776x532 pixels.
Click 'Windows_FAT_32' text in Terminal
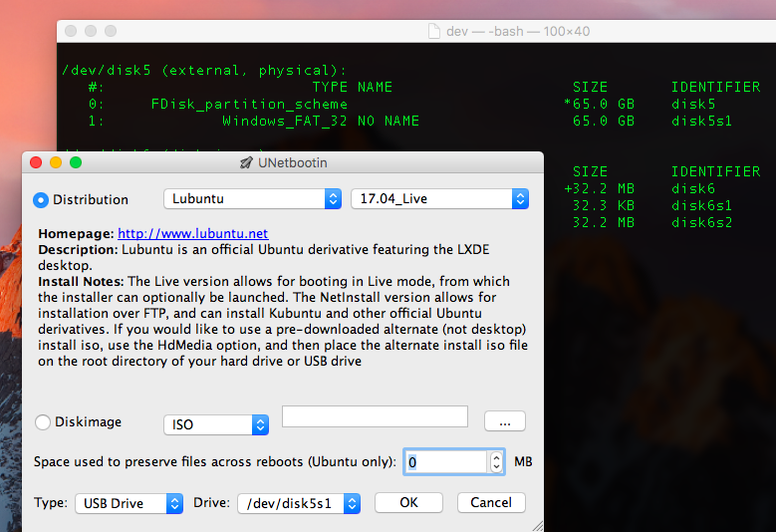285,122
